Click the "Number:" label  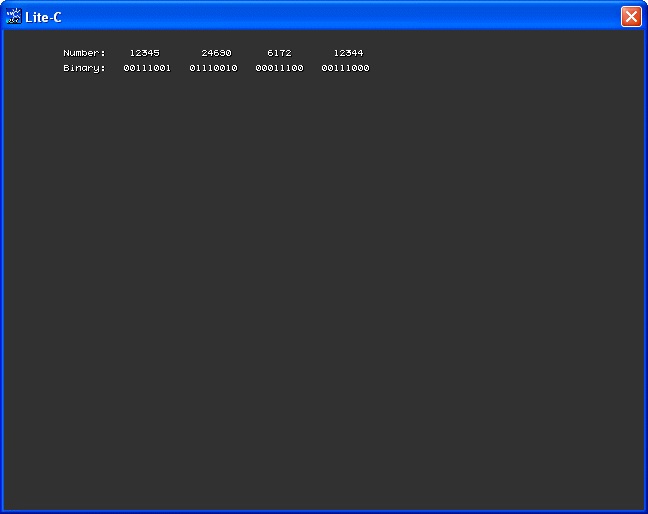click(84, 53)
